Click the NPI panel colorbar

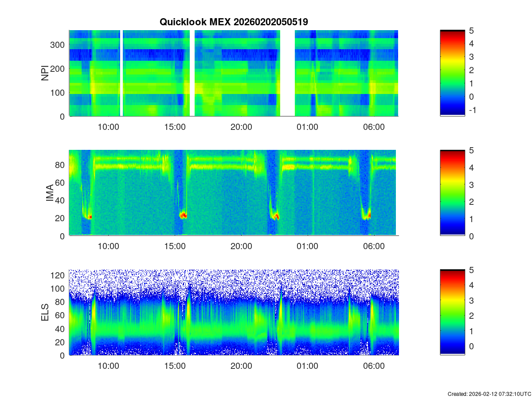pos(452,73)
